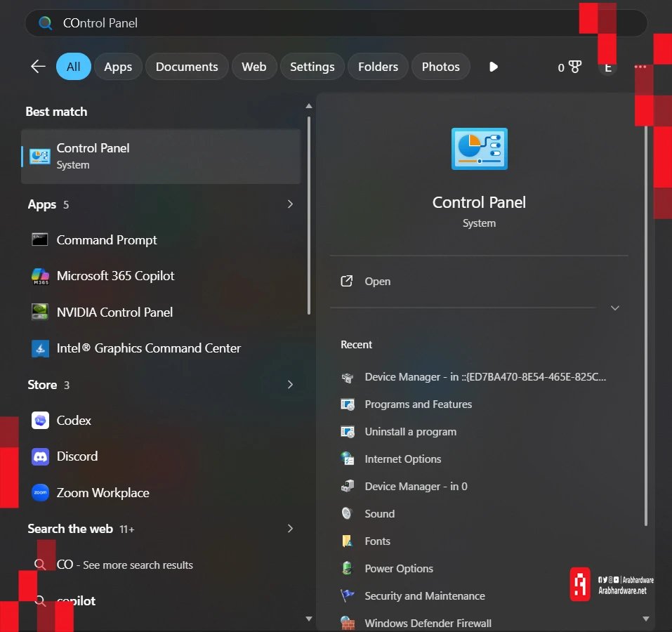Switch to the Apps filter tab
Image resolution: width=672 pixels, height=632 pixels.
click(118, 67)
